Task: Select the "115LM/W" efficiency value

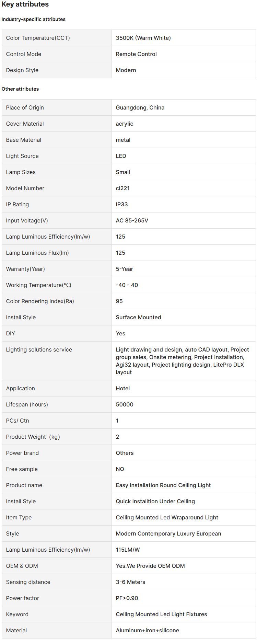Action: pyautogui.click(x=128, y=550)
